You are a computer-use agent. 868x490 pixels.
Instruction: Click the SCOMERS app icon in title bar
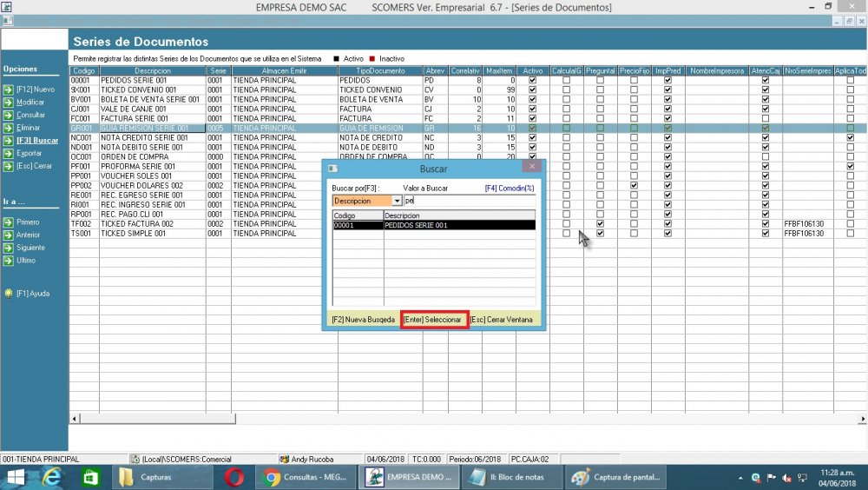pos(7,7)
